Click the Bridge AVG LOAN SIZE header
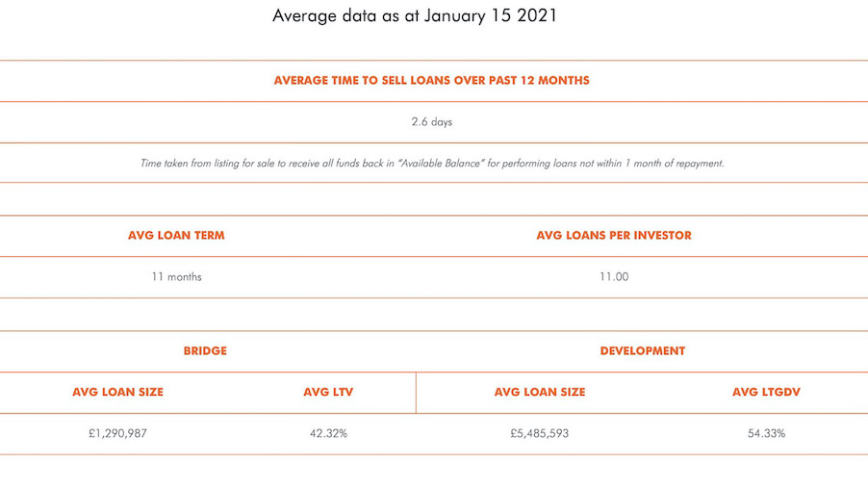This screenshot has width=868, height=489. [118, 392]
